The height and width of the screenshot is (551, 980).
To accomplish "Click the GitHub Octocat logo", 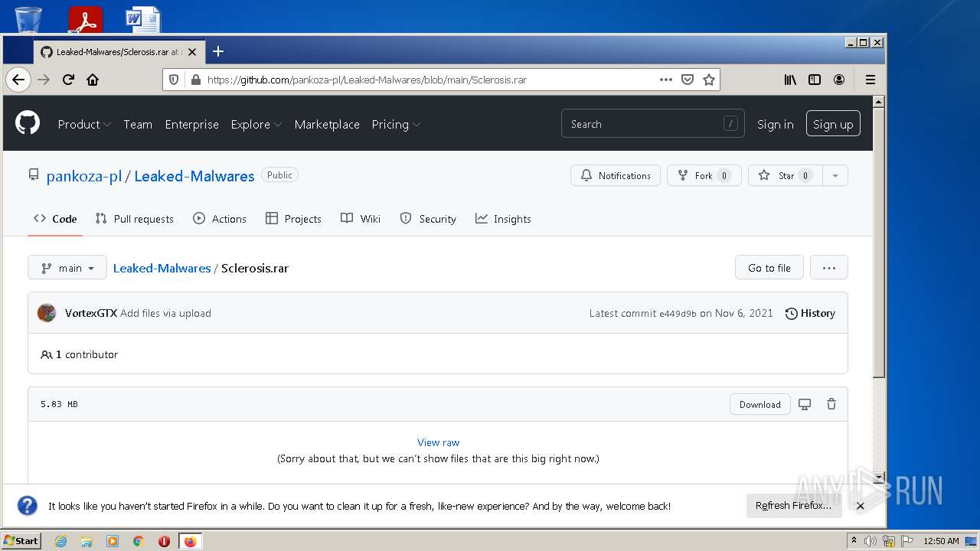I will tap(28, 123).
